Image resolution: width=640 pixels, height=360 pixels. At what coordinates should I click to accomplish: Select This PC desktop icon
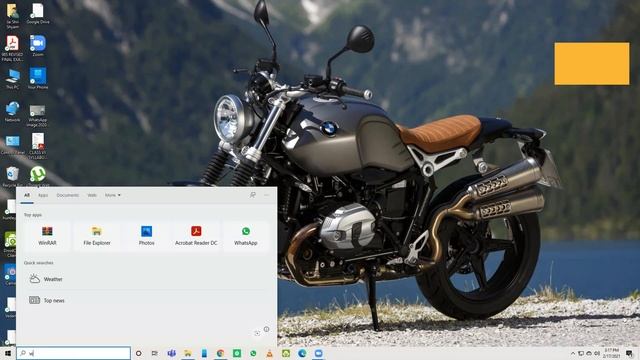12,79
